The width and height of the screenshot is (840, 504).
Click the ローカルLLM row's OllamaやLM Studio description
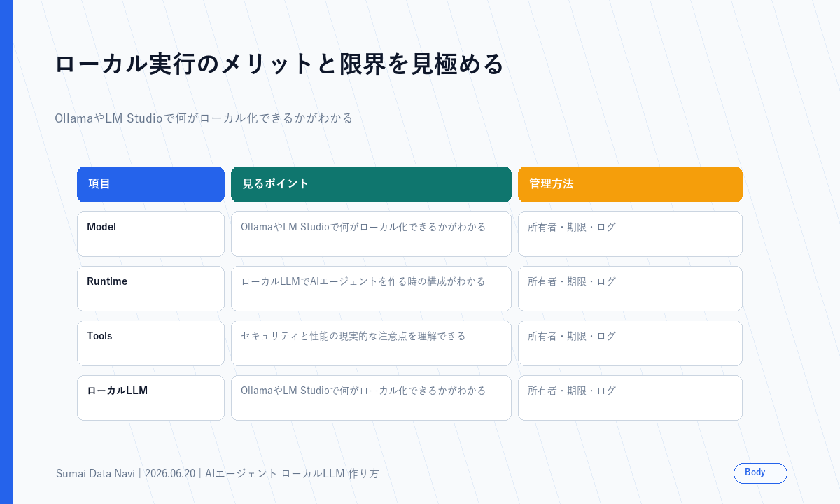(371, 398)
